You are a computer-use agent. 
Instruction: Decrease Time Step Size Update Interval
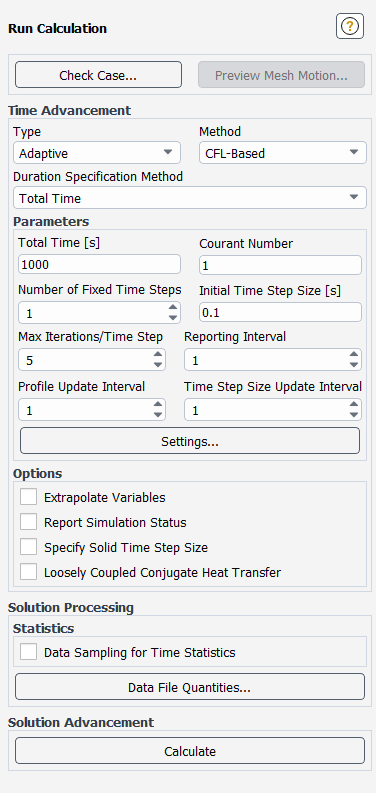point(354,414)
